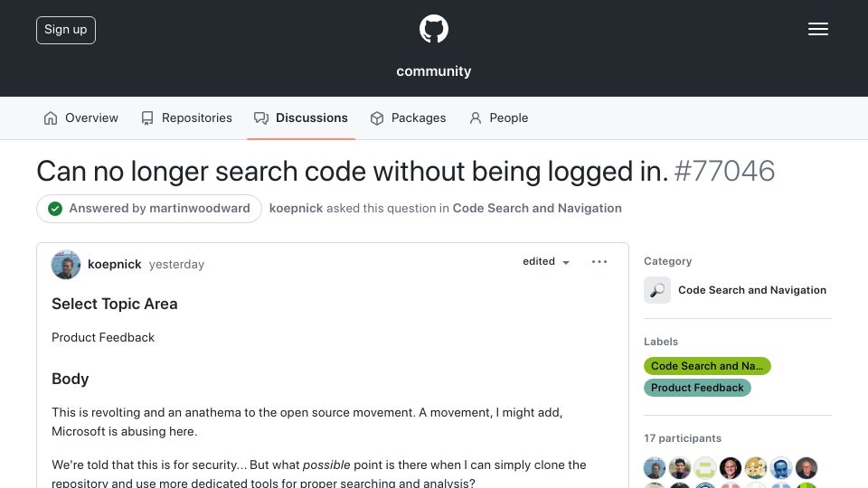The height and width of the screenshot is (488, 868).
Task: Open Code Search and Navigation category in sidebar
Action: pos(751,290)
